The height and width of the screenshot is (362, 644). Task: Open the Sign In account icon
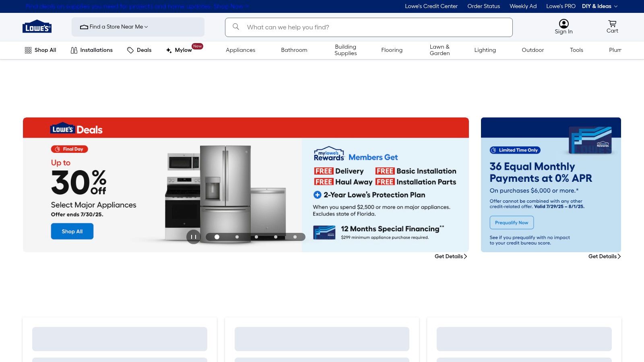point(563,23)
